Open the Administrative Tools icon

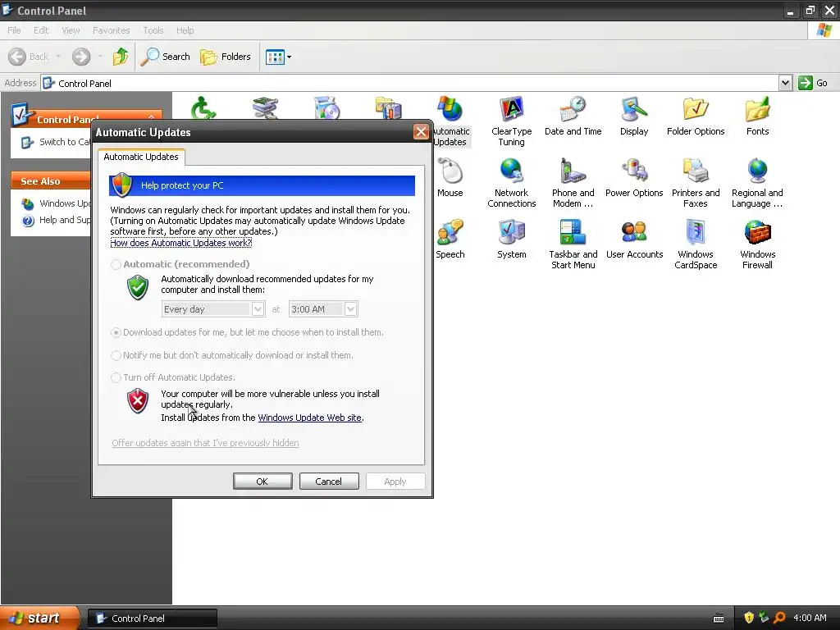[388, 107]
